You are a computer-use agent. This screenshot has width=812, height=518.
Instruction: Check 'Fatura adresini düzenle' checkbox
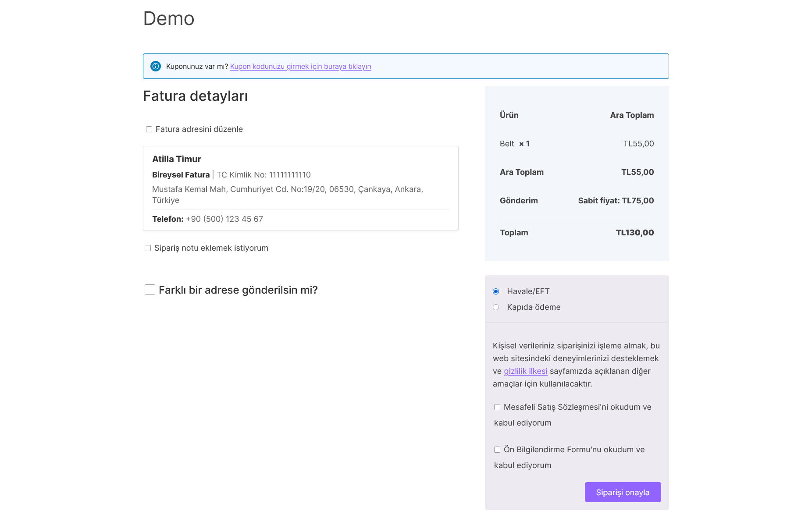click(x=149, y=129)
